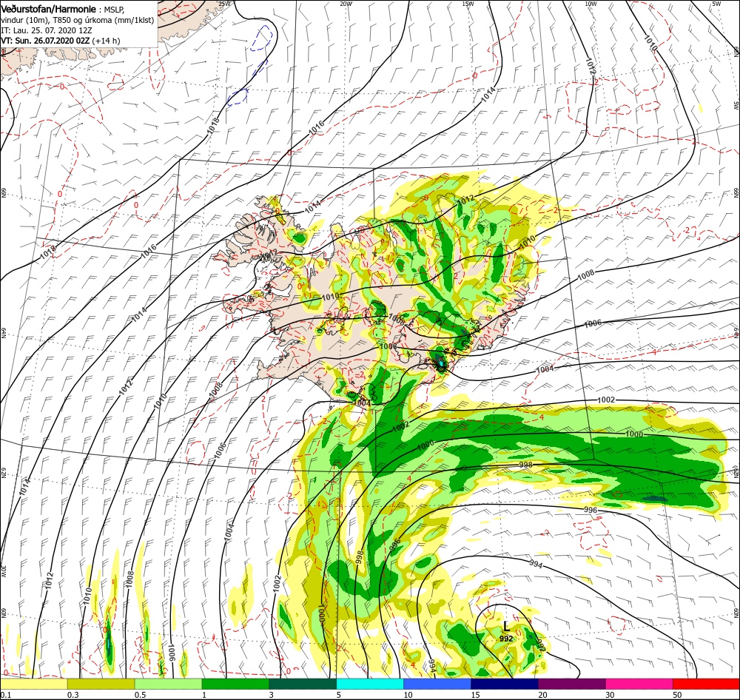The width and height of the screenshot is (740, 700).
Task: Select the '5' legend value label
Action: tap(339, 695)
